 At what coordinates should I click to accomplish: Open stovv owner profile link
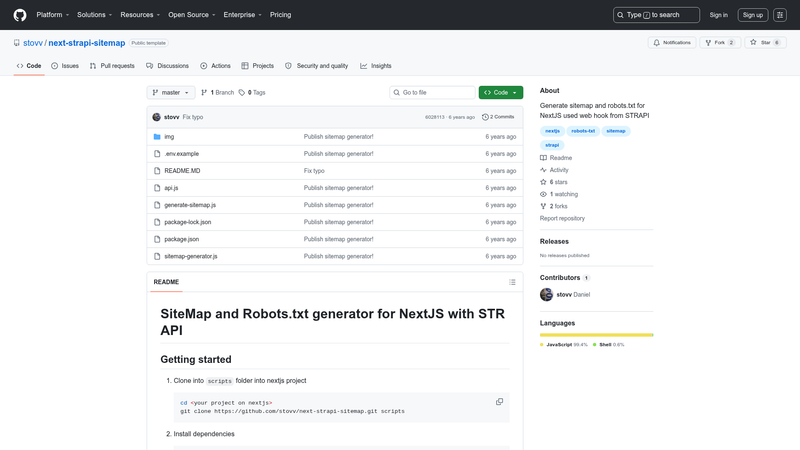click(33, 43)
